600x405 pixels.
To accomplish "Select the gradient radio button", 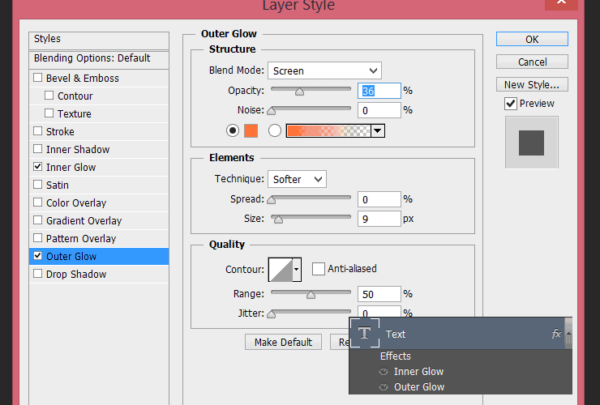I will pos(274,130).
